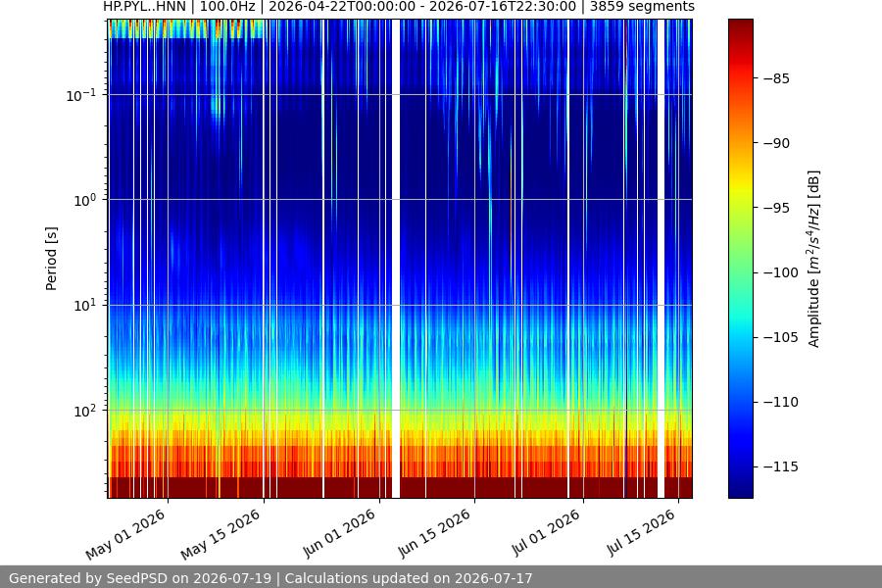Click the 'May 01 2026' axis label
The height and width of the screenshot is (588, 882).
pos(126,534)
